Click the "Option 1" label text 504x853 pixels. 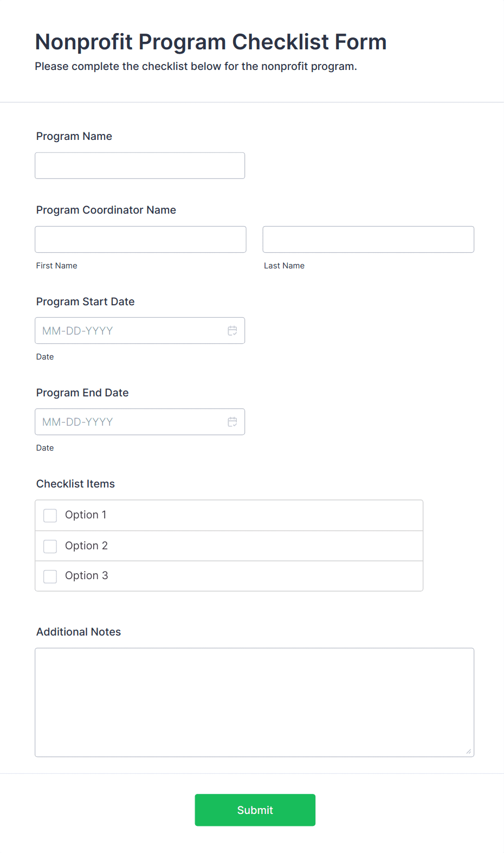86,515
